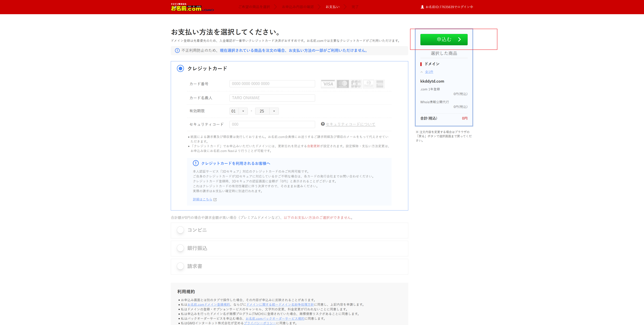Click the Whois情報公開代行 line item
This screenshot has width=644, height=325.
(435, 102)
